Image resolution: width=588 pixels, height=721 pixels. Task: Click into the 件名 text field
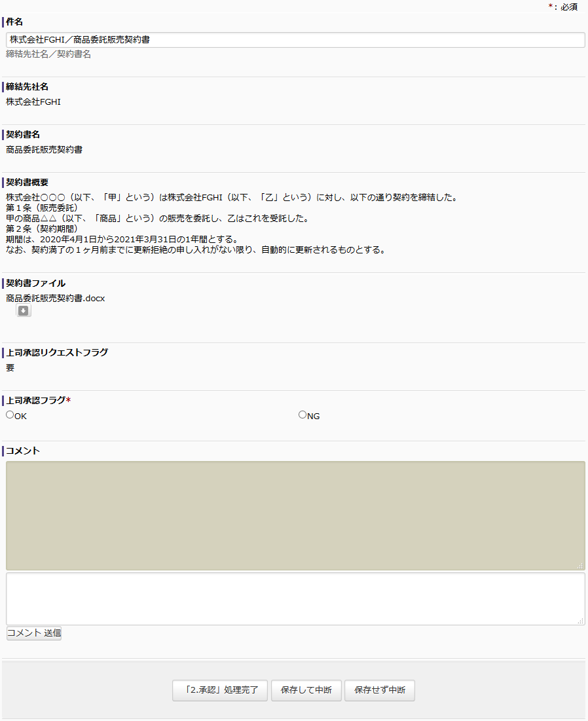click(x=295, y=40)
